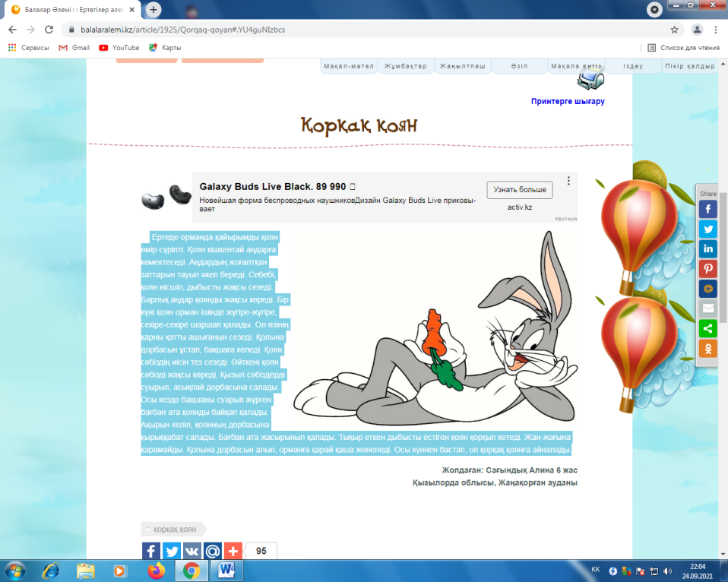Share via Odnoklassniki in side bar

coord(708,349)
